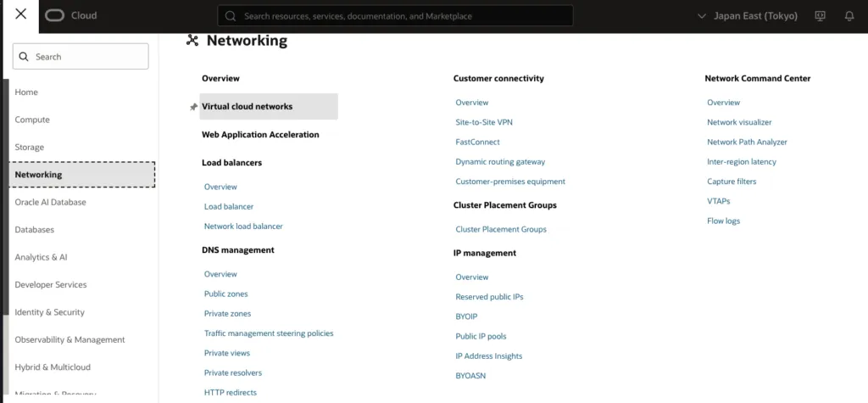Screen dimensions: 868x403
Task: Open VTAPs
Action: [719, 201]
